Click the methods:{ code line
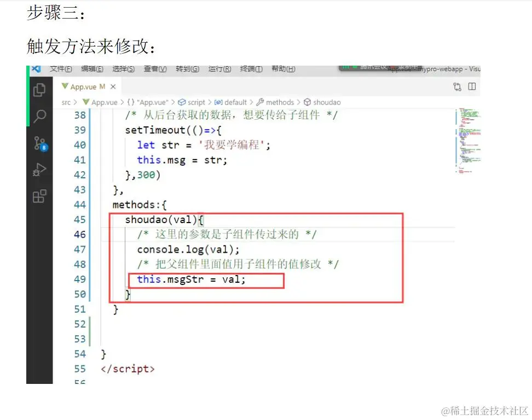 click(140, 205)
